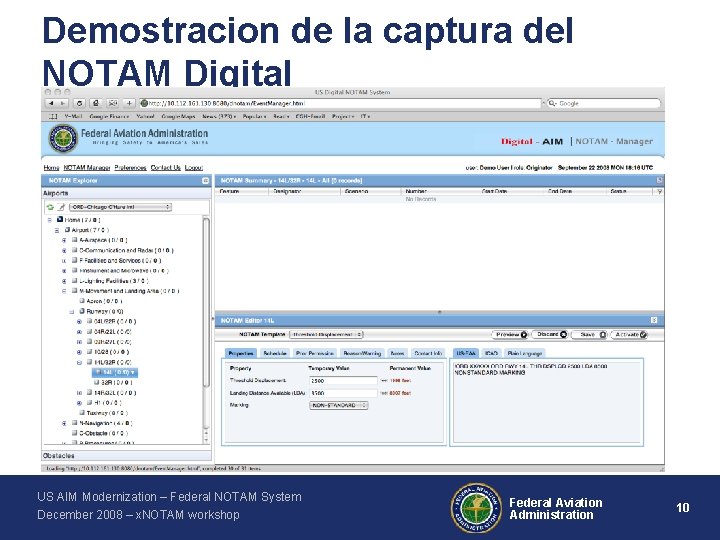The height and width of the screenshot is (540, 720).
Task: Select the ICAO output tab
Action: 491,353
